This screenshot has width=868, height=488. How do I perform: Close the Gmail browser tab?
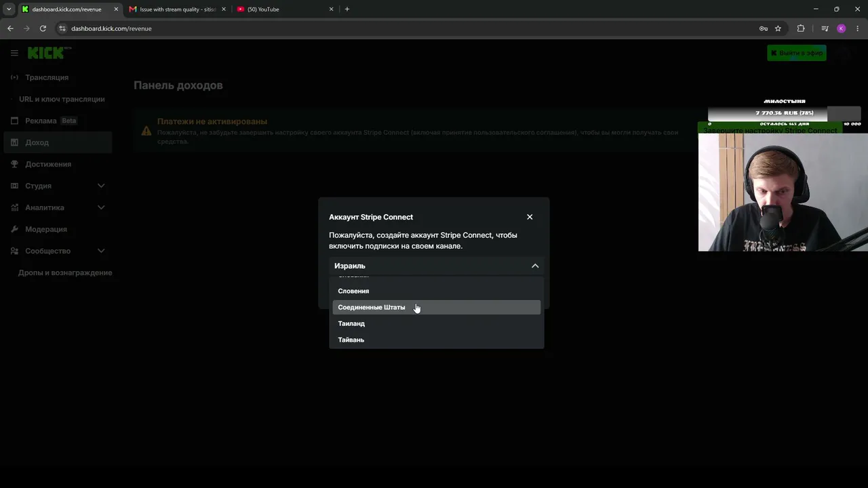coord(224,9)
